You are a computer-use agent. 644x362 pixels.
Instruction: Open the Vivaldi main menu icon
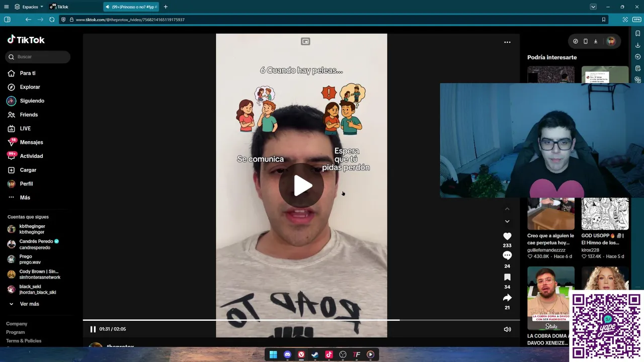7,7
